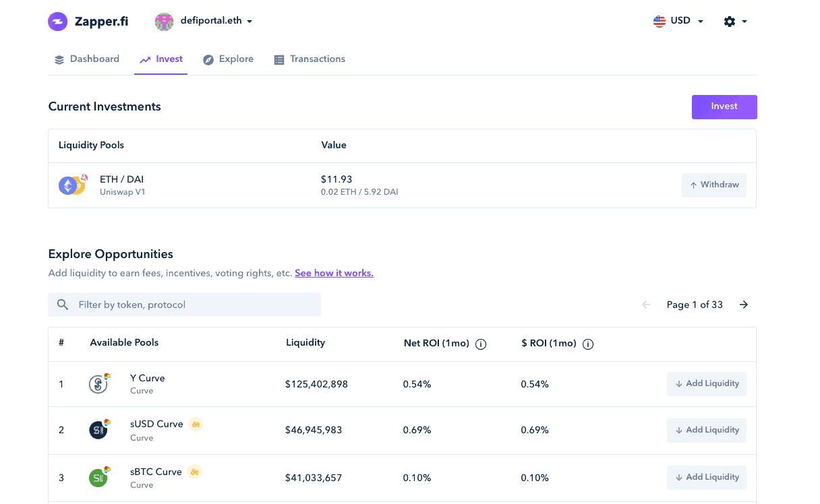This screenshot has width=820, height=504.
Task: Click the rewards badge beside sBTC Curve
Action: point(194,472)
